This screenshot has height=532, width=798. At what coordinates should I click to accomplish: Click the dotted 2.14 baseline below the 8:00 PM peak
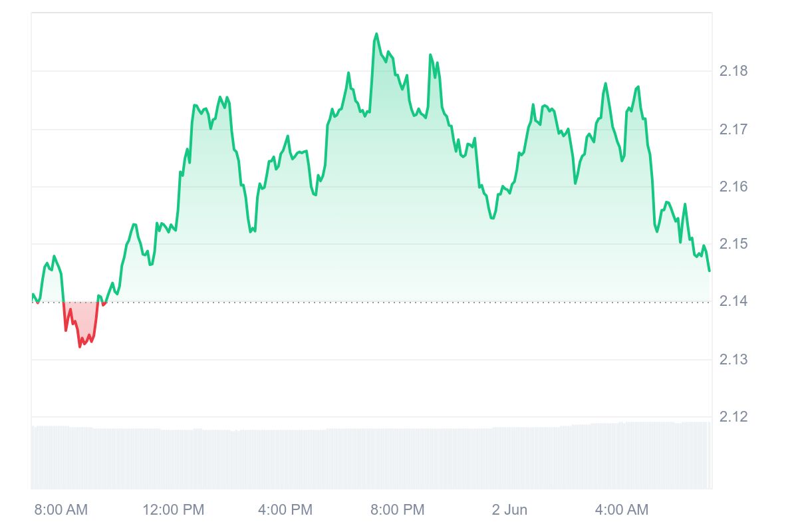[x=376, y=303]
